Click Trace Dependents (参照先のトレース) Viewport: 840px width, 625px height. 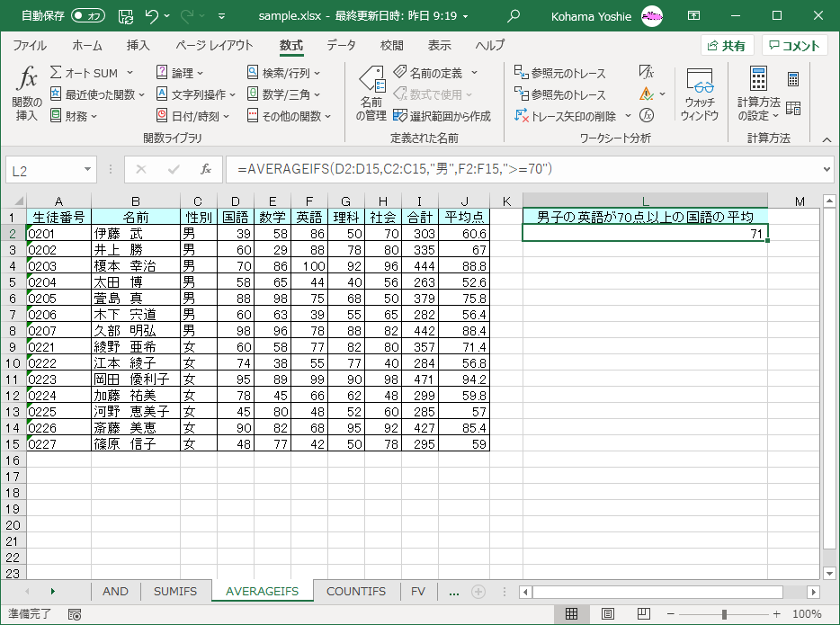click(x=559, y=94)
